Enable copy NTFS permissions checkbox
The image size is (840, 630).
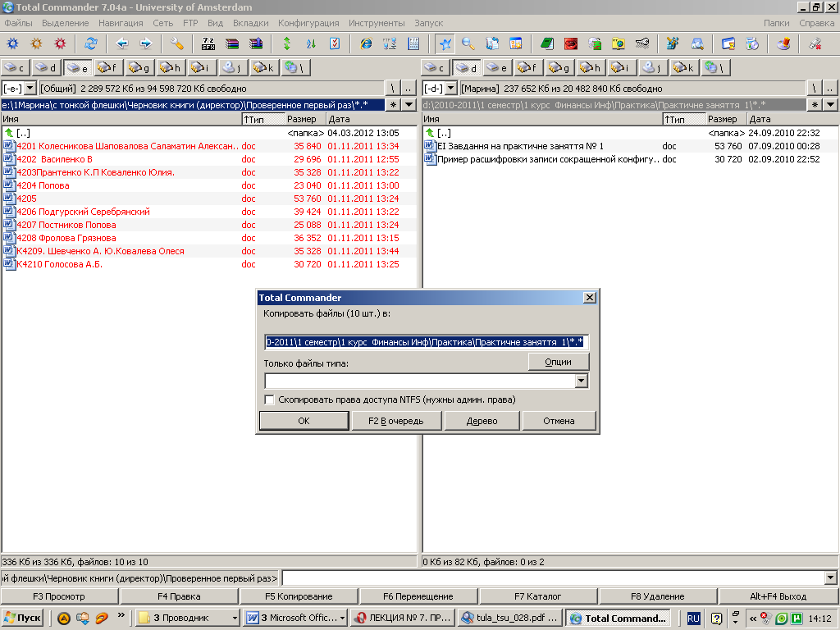[x=269, y=399]
